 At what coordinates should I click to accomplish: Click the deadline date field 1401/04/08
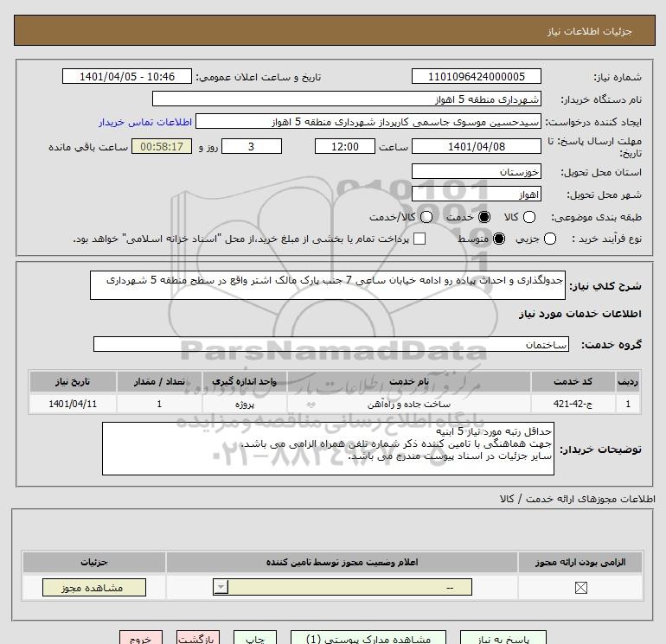[476, 146]
